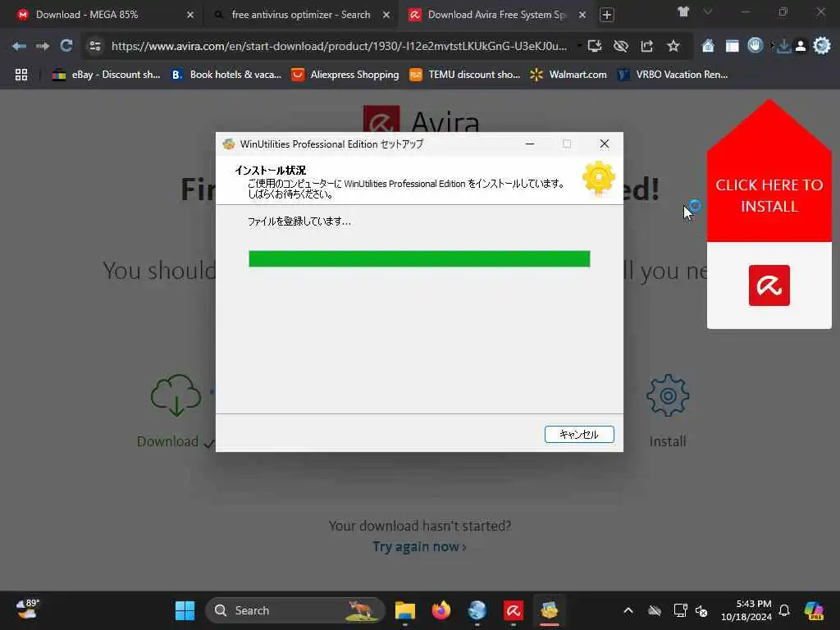Screen dimensions: 840x630
Task: Share this page via share icon
Action: [647, 47]
